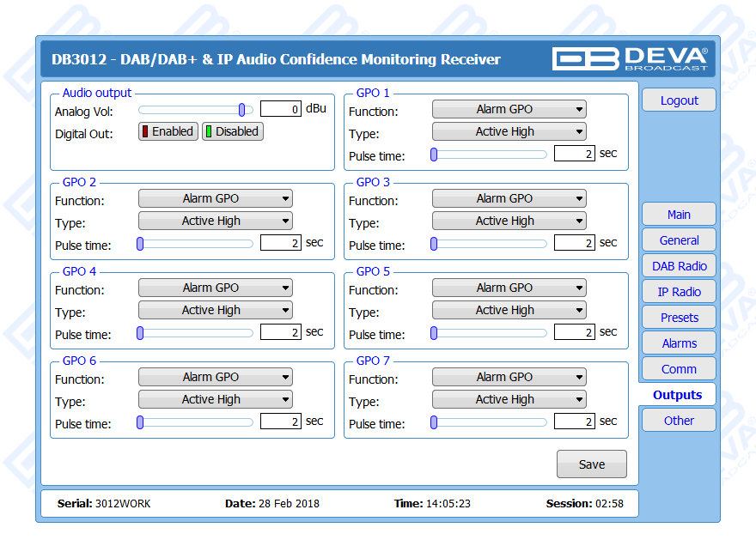
Task: Open the Presets tab
Action: [x=679, y=318]
